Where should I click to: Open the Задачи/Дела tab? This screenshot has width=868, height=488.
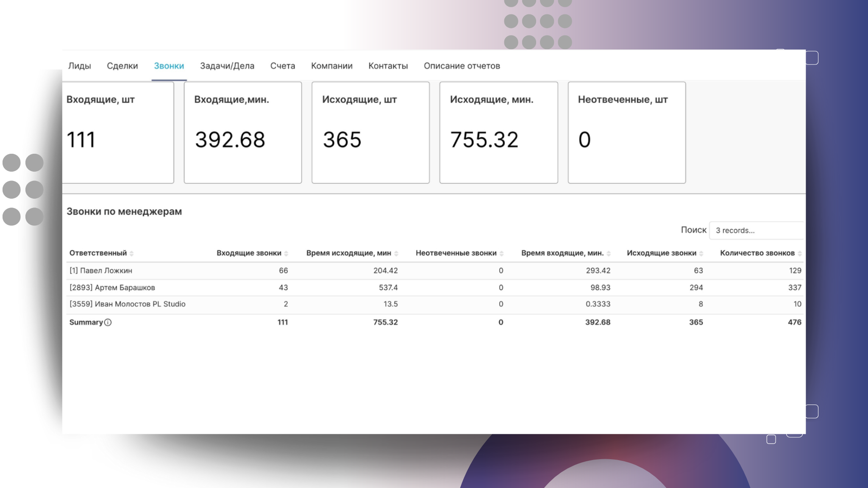tap(227, 66)
